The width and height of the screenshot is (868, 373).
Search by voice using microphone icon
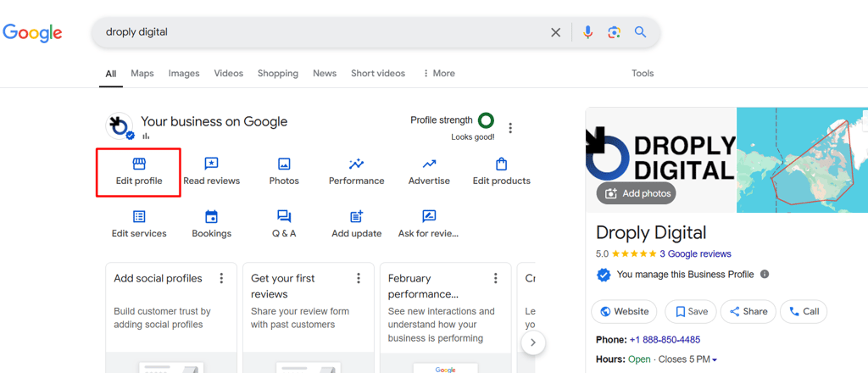(588, 32)
